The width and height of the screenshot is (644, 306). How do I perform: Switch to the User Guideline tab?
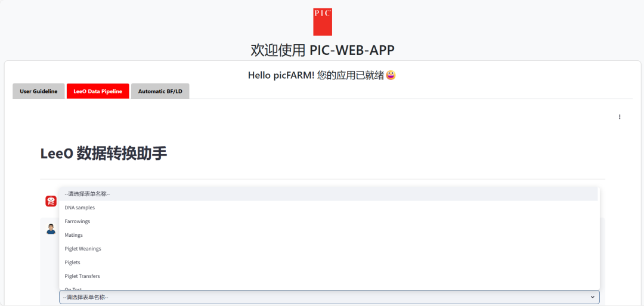pyautogui.click(x=39, y=91)
